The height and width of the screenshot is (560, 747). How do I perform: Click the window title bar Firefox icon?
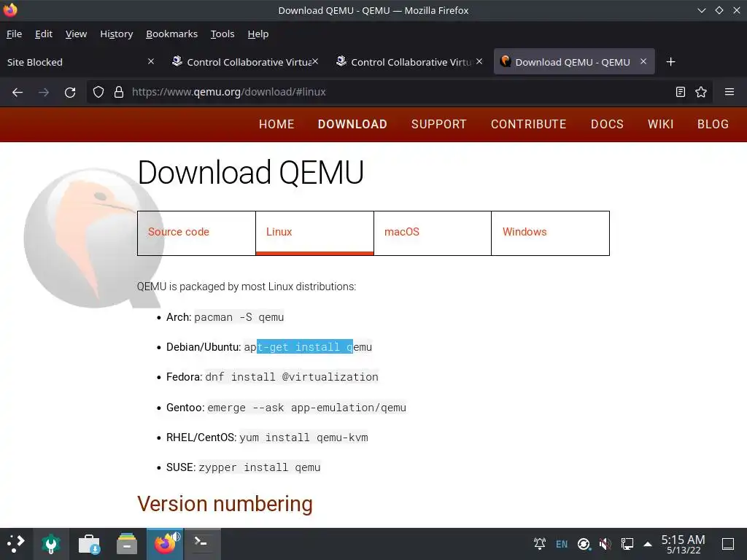[10, 10]
